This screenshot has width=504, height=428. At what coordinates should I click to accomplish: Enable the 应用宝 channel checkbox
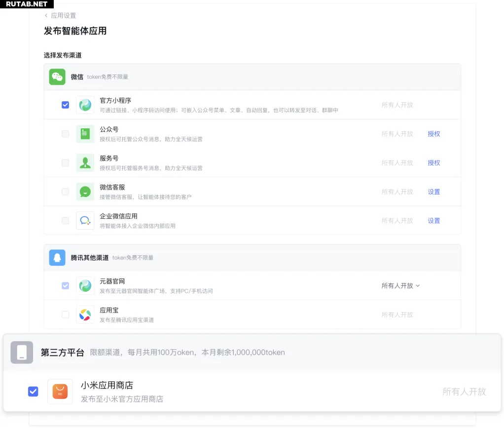(x=65, y=314)
